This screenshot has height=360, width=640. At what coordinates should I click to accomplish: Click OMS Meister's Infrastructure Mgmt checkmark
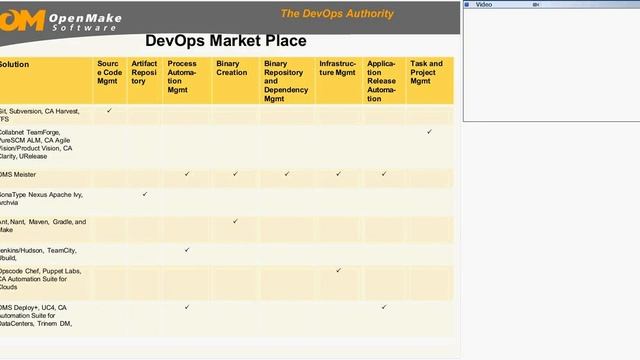coord(338,173)
